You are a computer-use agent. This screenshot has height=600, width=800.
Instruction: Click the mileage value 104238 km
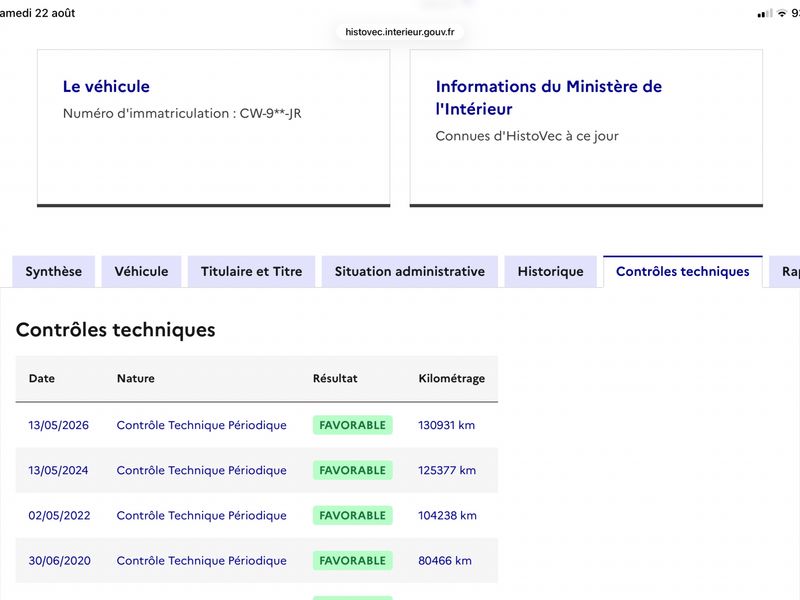[447, 515]
